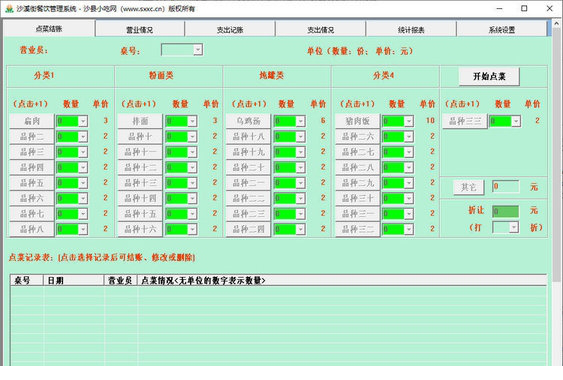Open the quantity dropdown for 品种十九
Image resolution: width=563 pixels, height=380 pixels.
pos(301,152)
